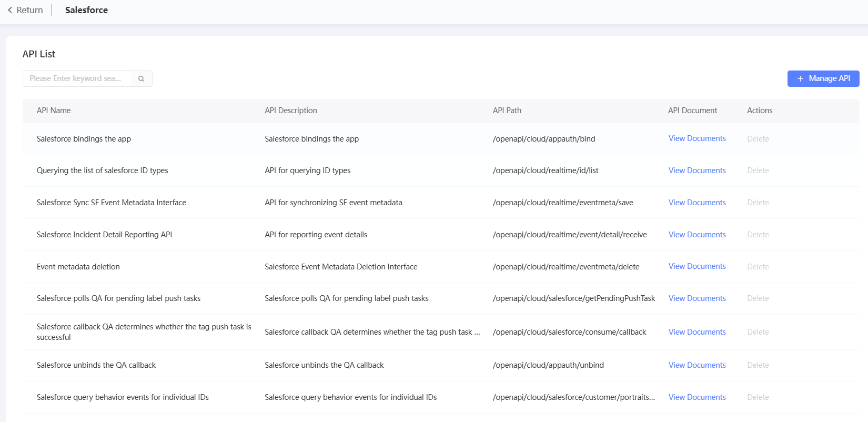868x422 pixels.
Task: Click description 'API for synchronizing SF event metadata'
Action: click(334, 203)
